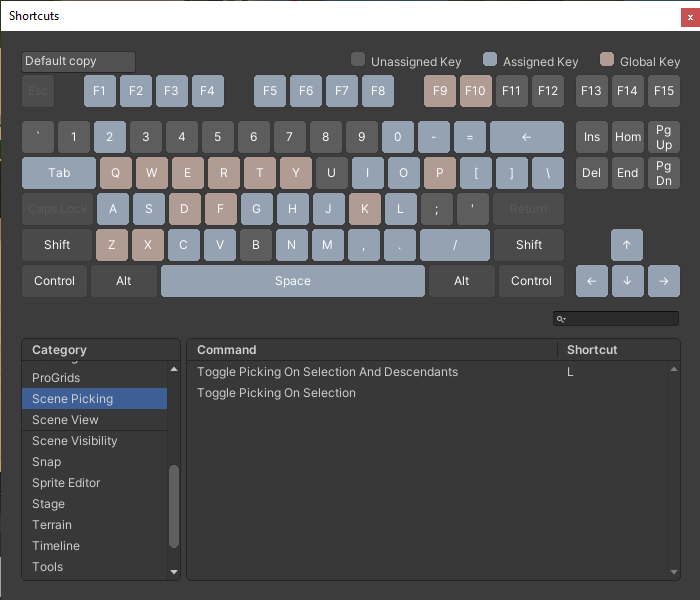Click the up arrow key on keyboard
Screen dimensions: 700x600
click(x=627, y=244)
